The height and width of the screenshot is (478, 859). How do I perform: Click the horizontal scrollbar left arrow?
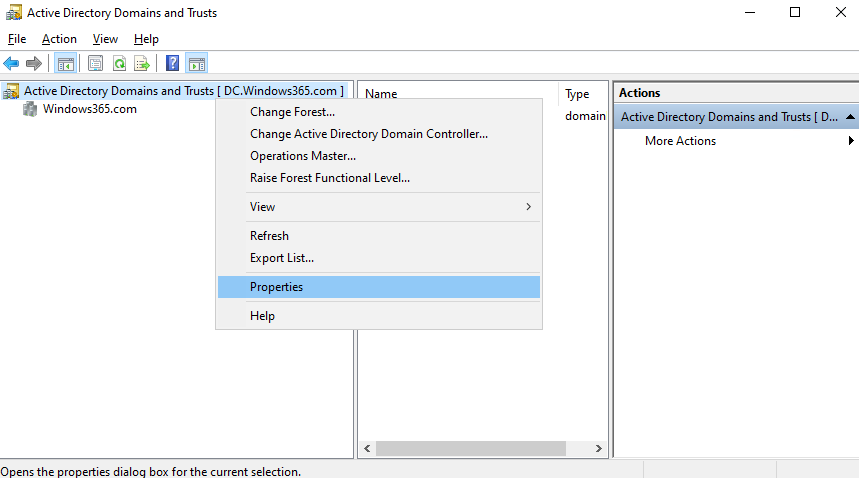pyautogui.click(x=367, y=448)
